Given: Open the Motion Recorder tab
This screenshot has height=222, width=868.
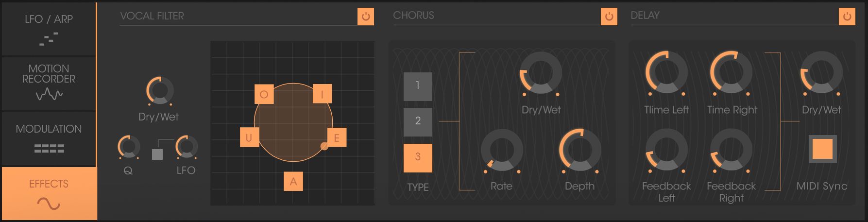Looking at the screenshot, I should click(49, 84).
